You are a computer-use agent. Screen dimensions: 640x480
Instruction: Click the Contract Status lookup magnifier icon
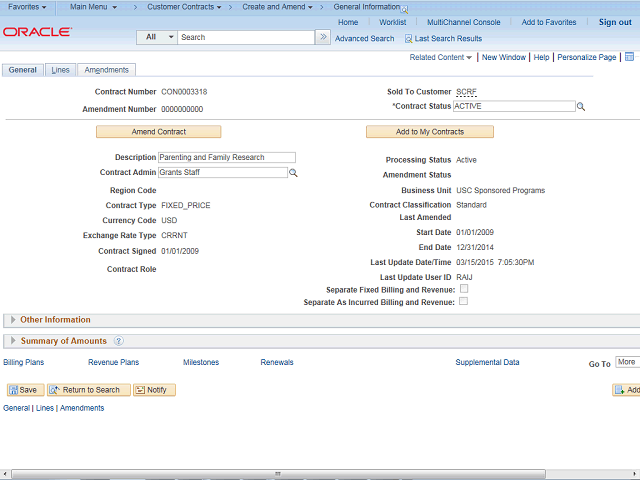coord(581,107)
